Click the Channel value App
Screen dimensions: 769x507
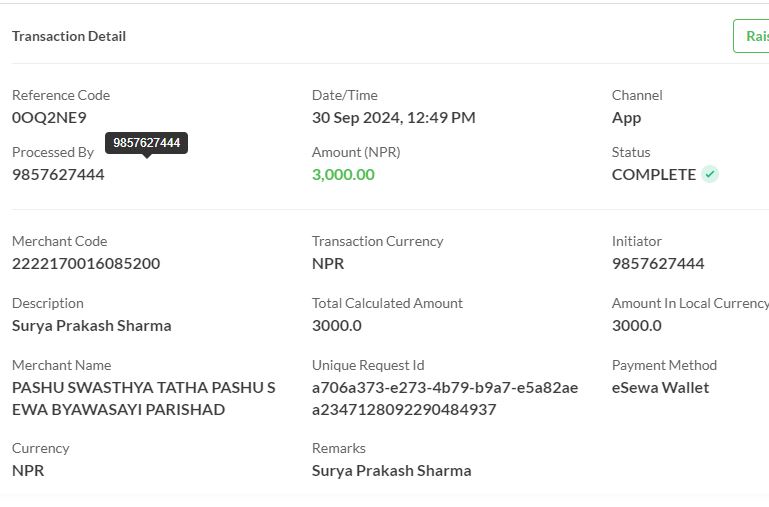pyautogui.click(x=626, y=118)
